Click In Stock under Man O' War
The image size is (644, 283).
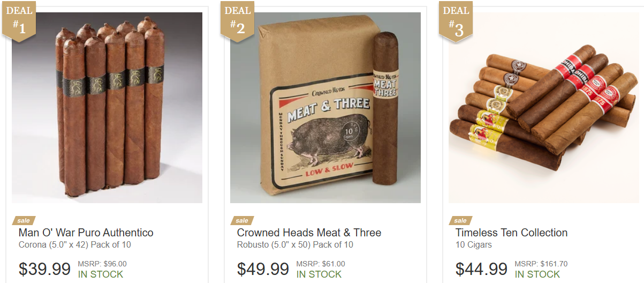tap(101, 274)
